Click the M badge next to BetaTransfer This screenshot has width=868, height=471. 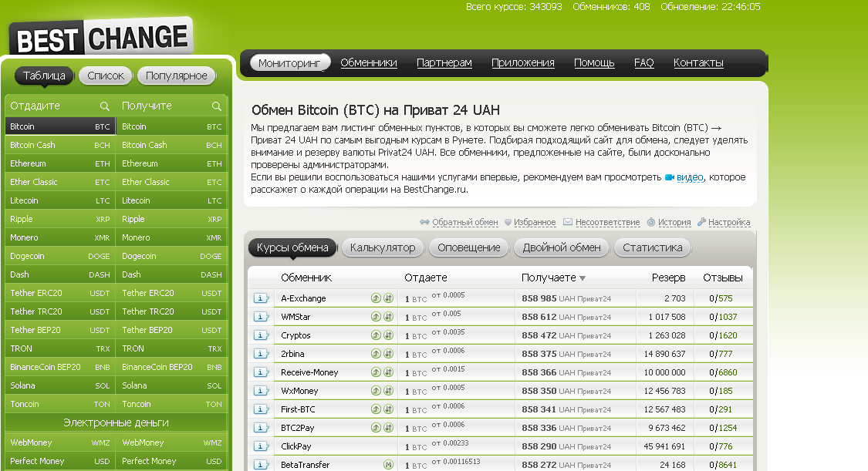coord(389,465)
